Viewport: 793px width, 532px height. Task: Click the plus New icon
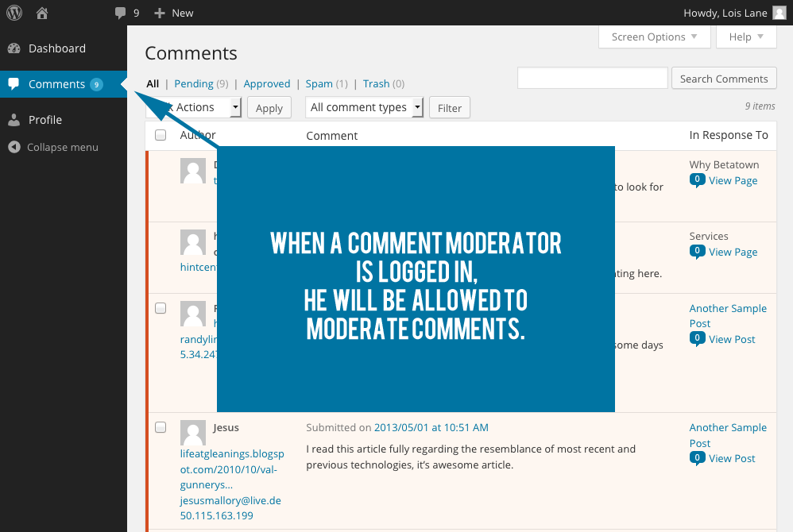coord(160,13)
